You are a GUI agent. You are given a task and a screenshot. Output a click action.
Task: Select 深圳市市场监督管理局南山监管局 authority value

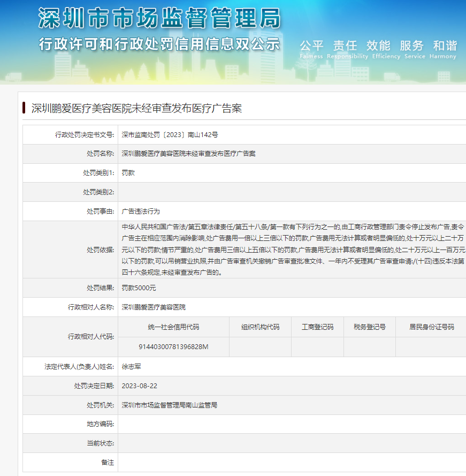[169, 405]
